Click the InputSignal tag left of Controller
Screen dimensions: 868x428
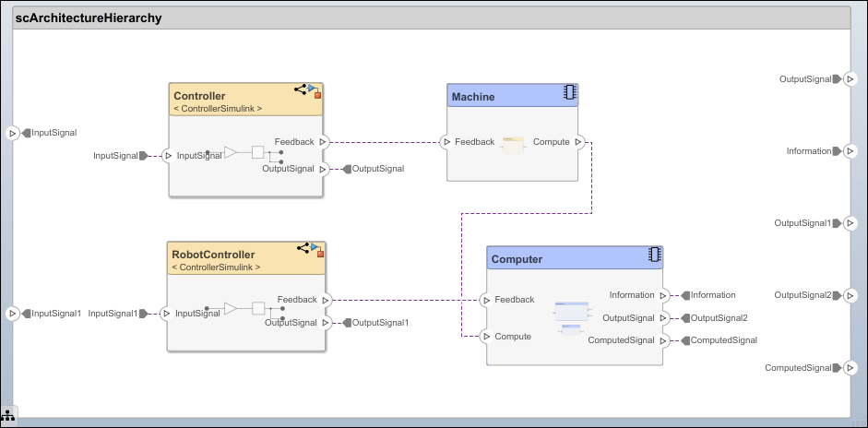(121, 156)
